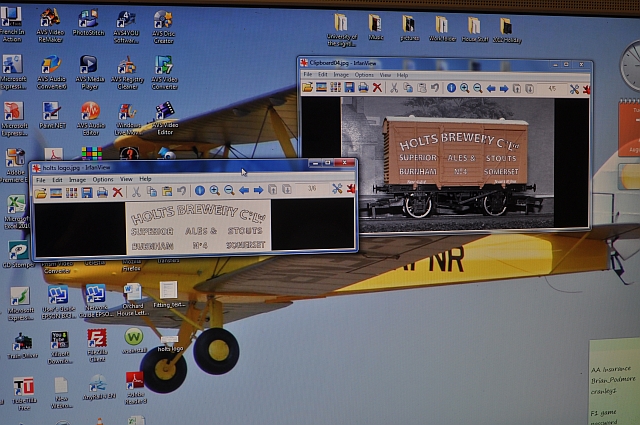This screenshot has width=640, height=425.
Task: Select AVS Video ReMaker desktop icon
Action: point(50,25)
